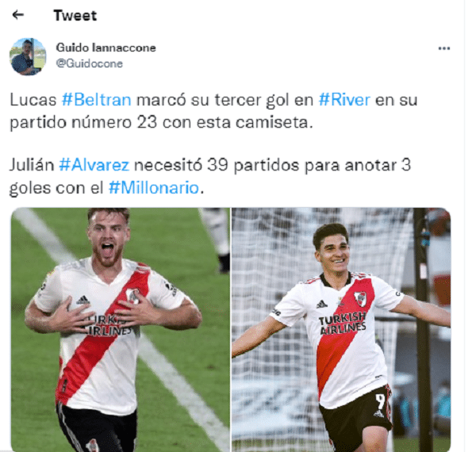Screen dimensions: 476x452
Task: Open the #Alvarez hashtag
Action: (94, 165)
